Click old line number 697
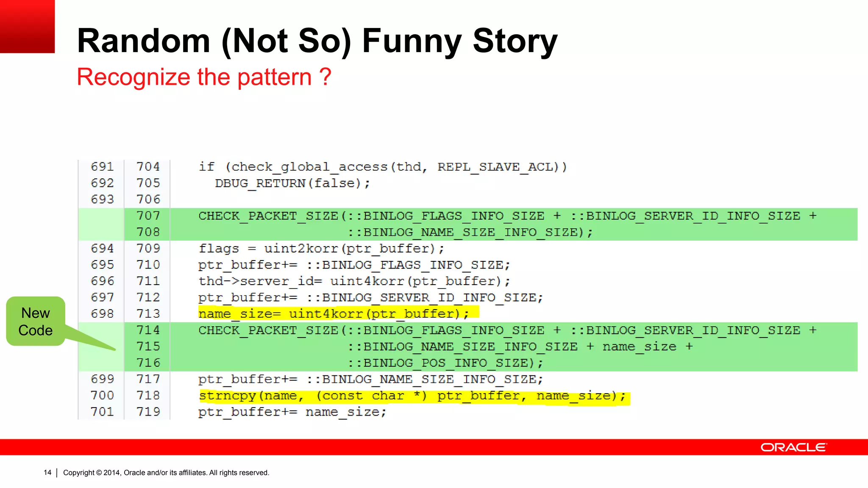 click(x=103, y=298)
